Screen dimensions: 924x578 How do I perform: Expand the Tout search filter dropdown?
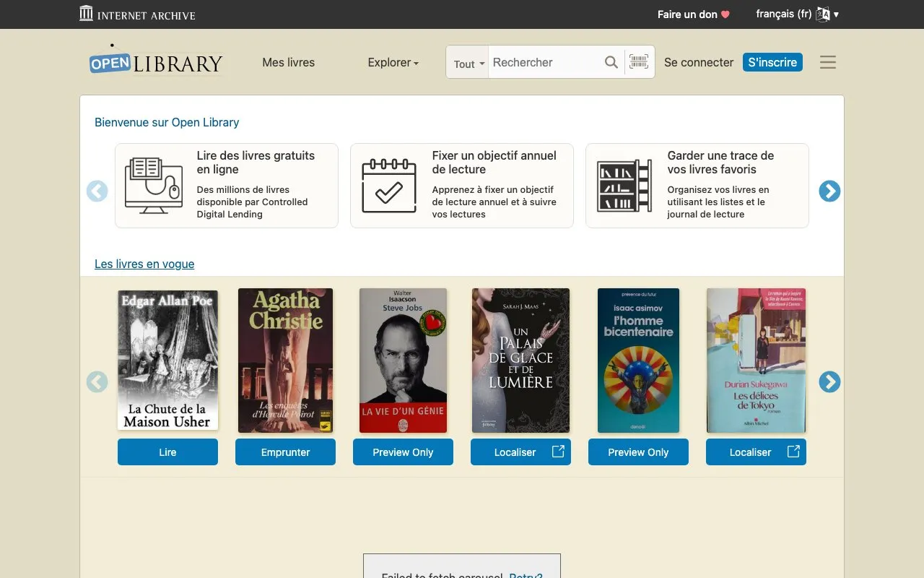coord(468,63)
